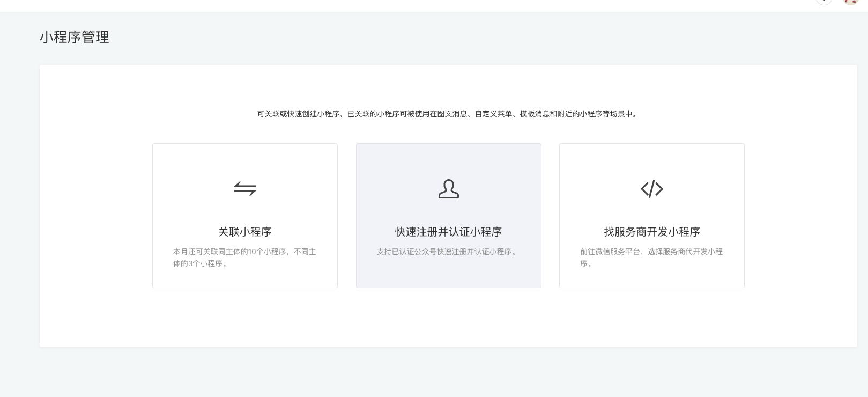Click the code brackets developer icon
The height and width of the screenshot is (397, 868).
(652, 189)
